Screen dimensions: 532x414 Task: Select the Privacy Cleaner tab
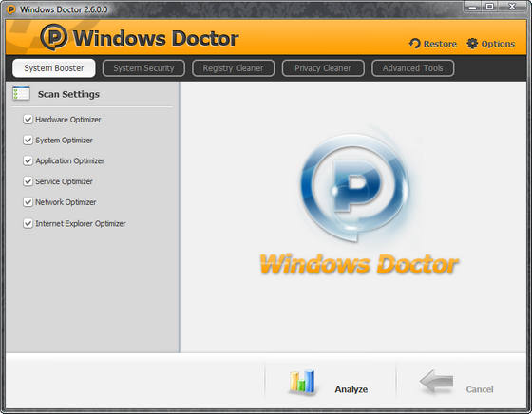point(323,68)
